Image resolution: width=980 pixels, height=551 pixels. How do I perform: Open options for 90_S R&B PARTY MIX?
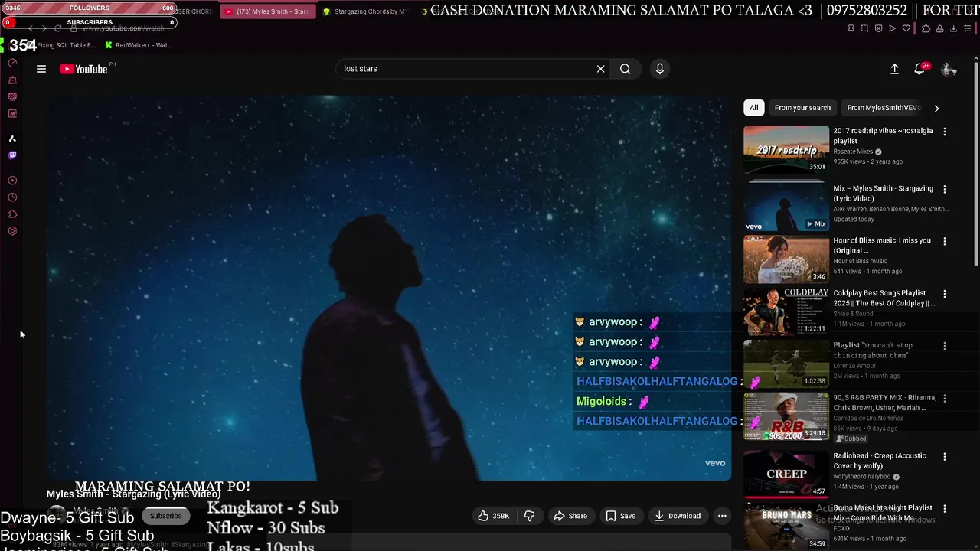point(945,399)
